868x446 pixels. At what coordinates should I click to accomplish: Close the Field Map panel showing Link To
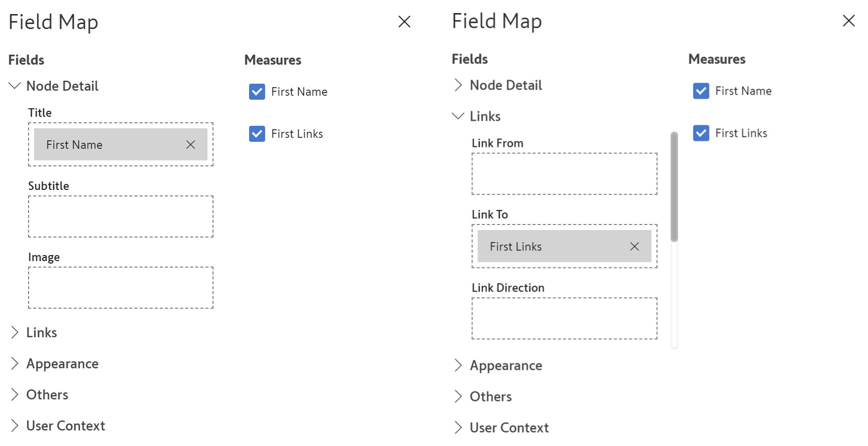(x=848, y=21)
